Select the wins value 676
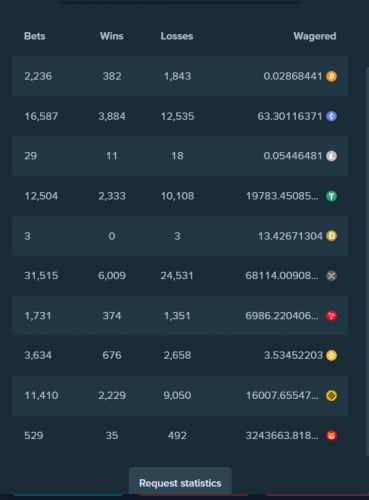Image resolution: width=369 pixels, height=500 pixels. pyautogui.click(x=112, y=355)
